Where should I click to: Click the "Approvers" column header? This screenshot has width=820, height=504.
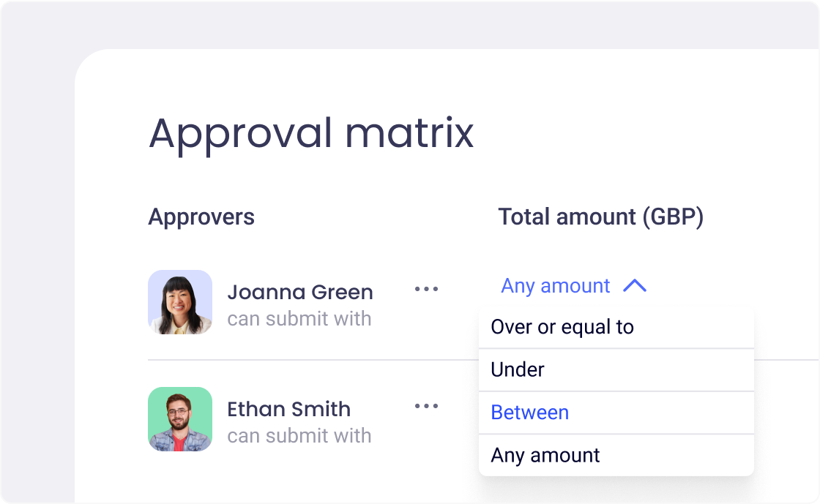pyautogui.click(x=201, y=217)
